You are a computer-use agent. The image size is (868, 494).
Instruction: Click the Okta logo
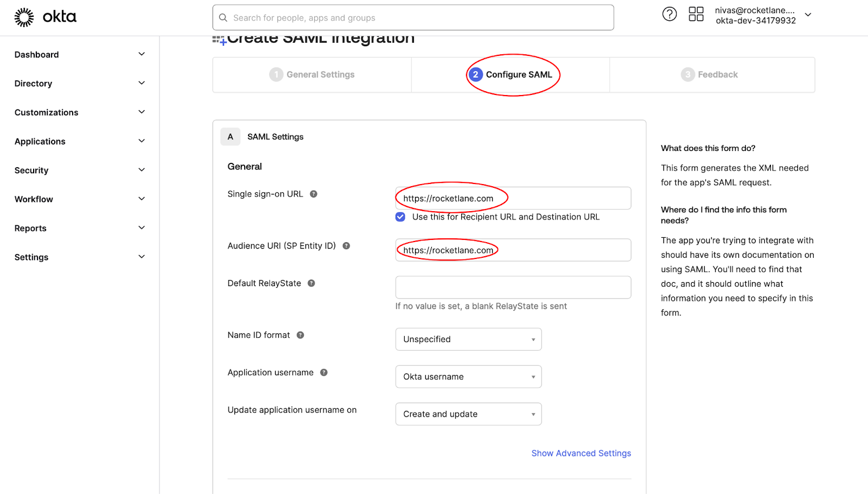(46, 17)
